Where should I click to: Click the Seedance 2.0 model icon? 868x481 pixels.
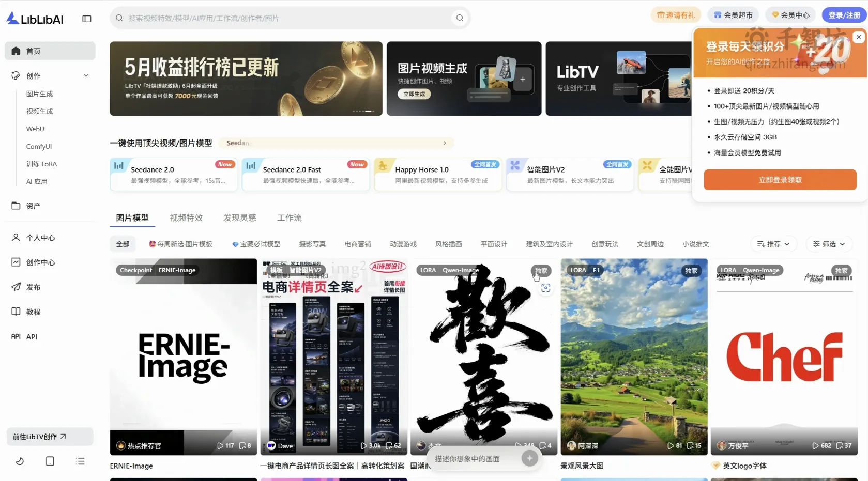pyautogui.click(x=119, y=166)
